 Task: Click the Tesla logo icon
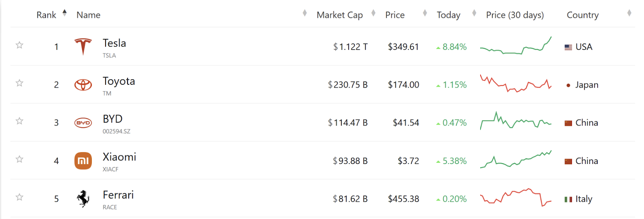tap(83, 47)
